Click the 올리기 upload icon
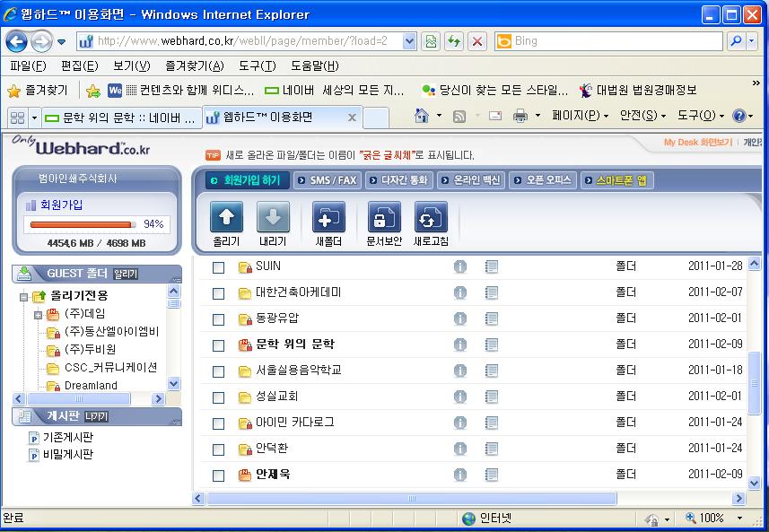The image size is (769, 532). [x=226, y=218]
